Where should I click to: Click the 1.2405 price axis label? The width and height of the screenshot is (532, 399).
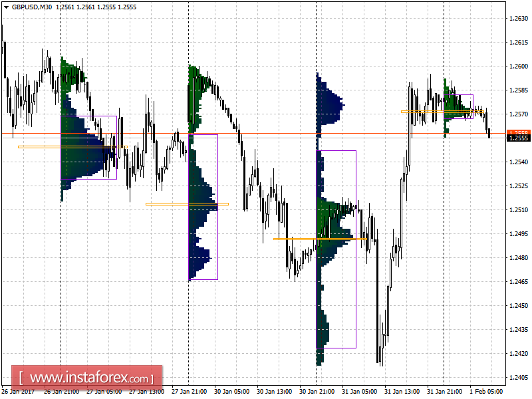[519, 377]
